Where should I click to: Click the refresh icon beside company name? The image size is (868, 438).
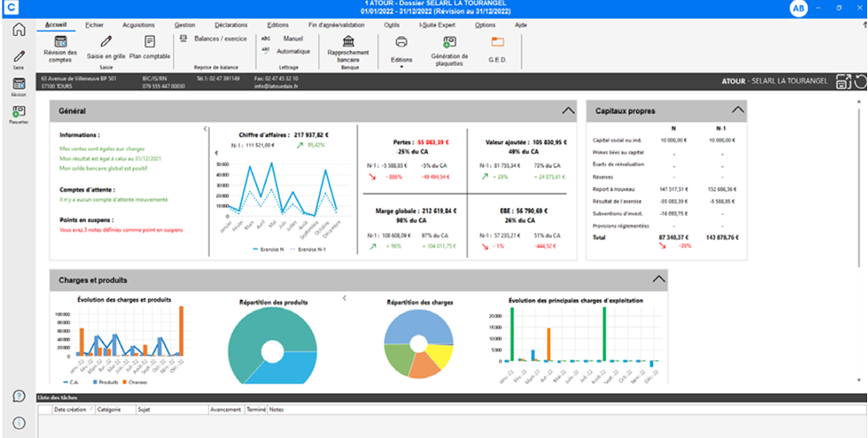[x=860, y=81]
